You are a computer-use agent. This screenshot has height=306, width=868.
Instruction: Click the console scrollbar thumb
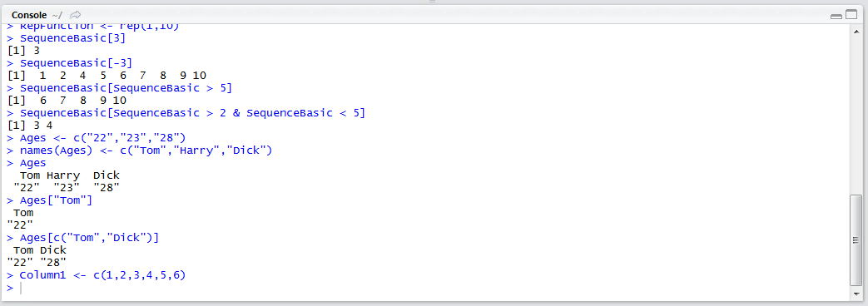point(856,239)
